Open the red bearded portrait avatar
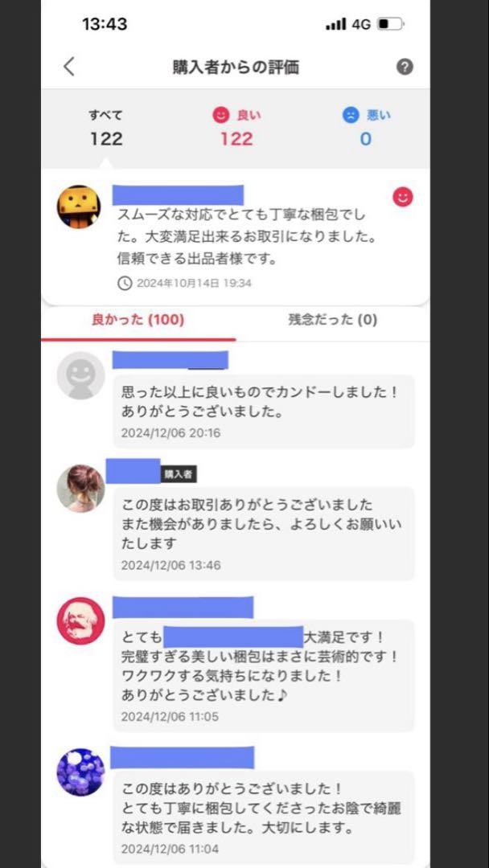The image size is (489, 868). click(81, 620)
